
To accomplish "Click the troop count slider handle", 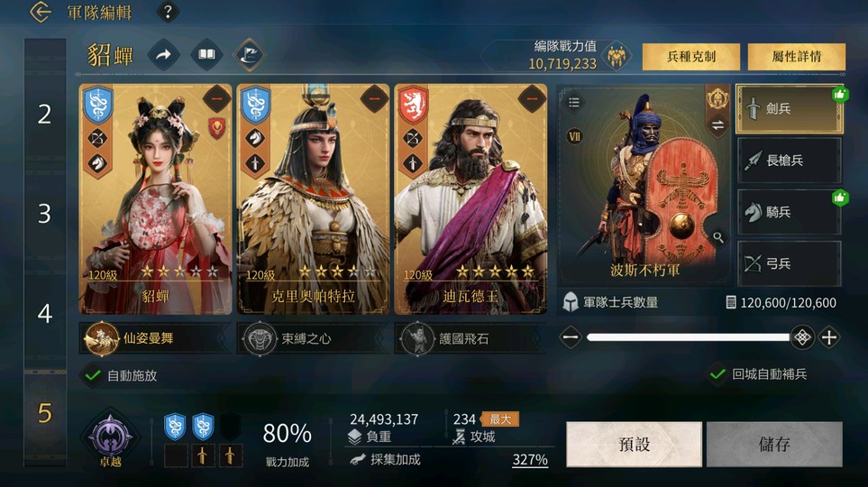I will (801, 337).
